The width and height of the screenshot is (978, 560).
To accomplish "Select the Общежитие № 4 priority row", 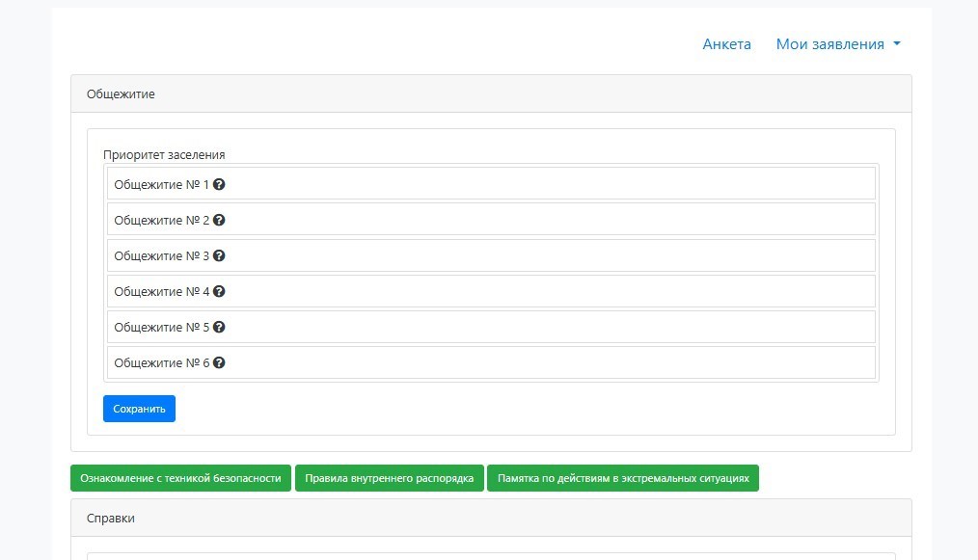I will tap(492, 290).
